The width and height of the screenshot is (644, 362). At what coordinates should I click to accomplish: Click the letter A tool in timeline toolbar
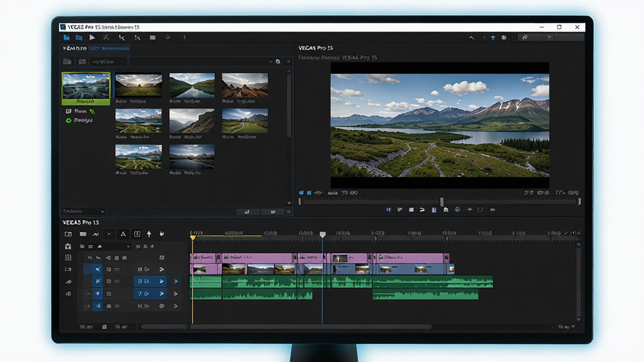pyautogui.click(x=123, y=234)
